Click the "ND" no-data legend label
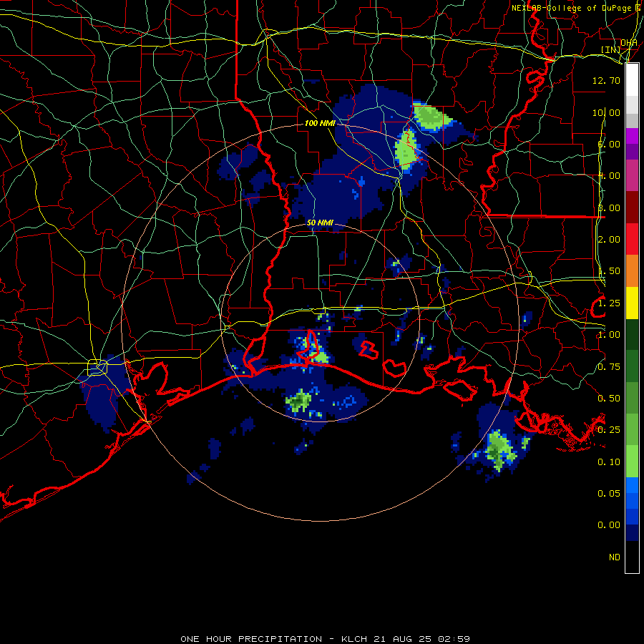The image size is (644, 644). [615, 557]
